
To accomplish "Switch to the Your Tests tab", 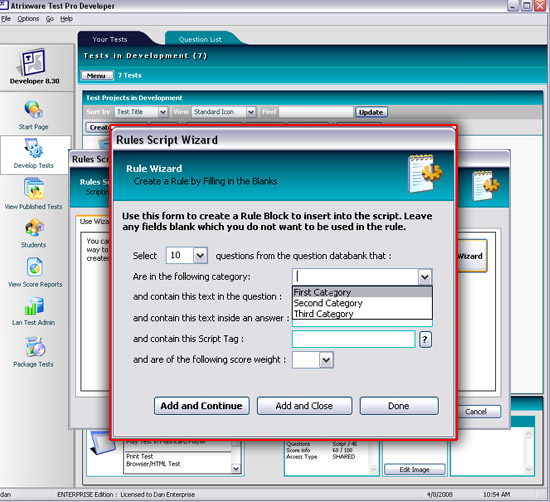I will coord(110,39).
